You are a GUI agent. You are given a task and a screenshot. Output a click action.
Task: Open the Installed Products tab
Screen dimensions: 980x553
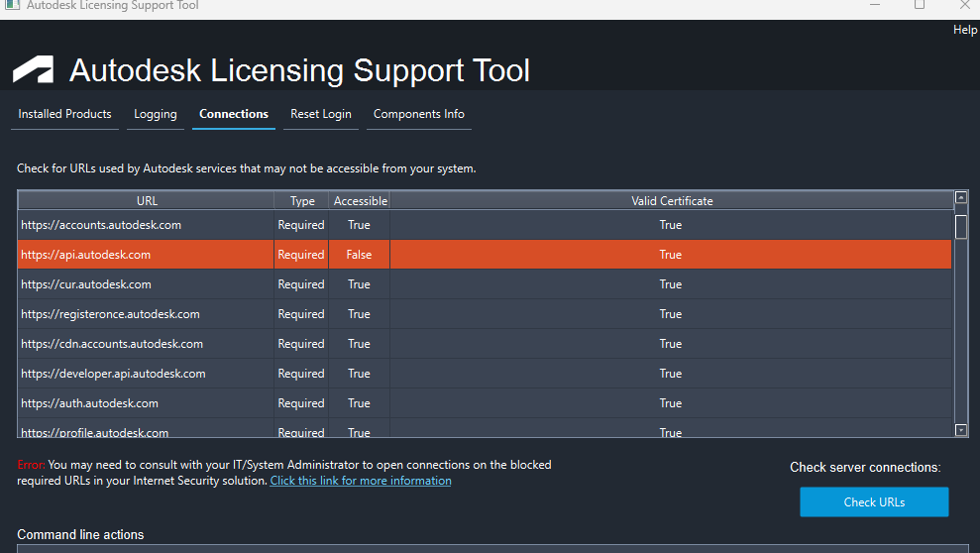pos(64,114)
